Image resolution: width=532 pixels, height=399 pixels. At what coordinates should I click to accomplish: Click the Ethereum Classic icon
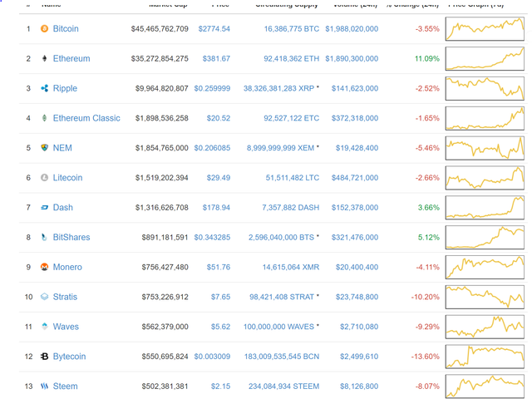click(44, 118)
